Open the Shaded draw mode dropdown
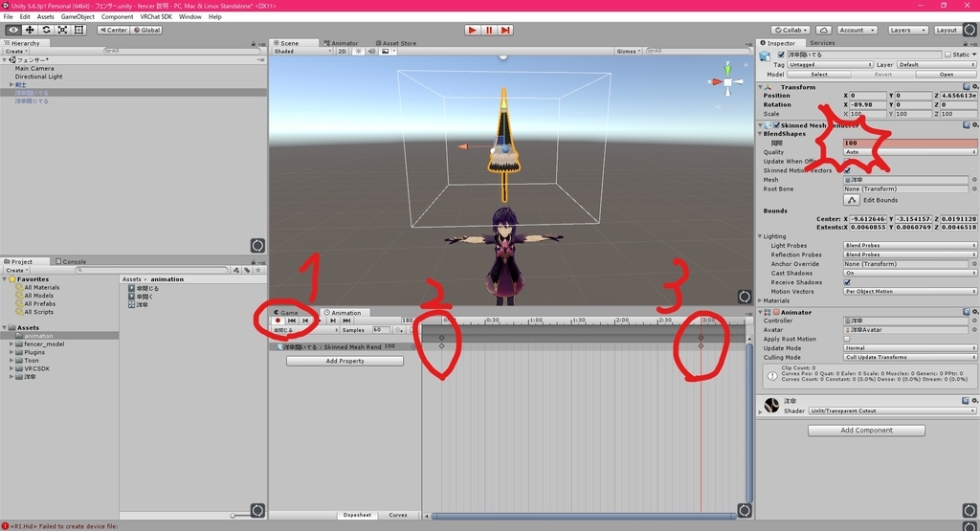Image resolution: width=980 pixels, height=531 pixels. pyautogui.click(x=302, y=52)
